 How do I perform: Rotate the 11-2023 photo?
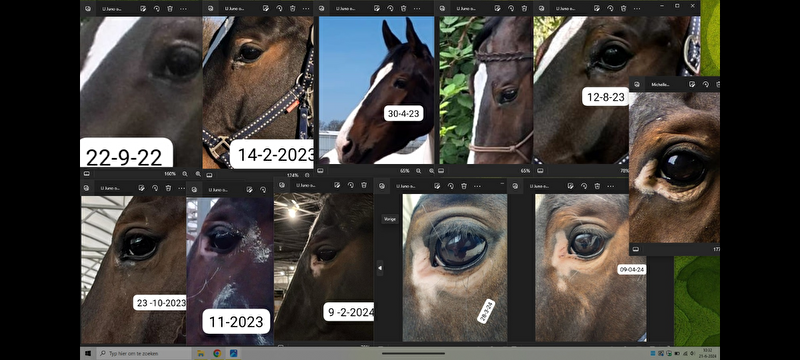click(263, 190)
